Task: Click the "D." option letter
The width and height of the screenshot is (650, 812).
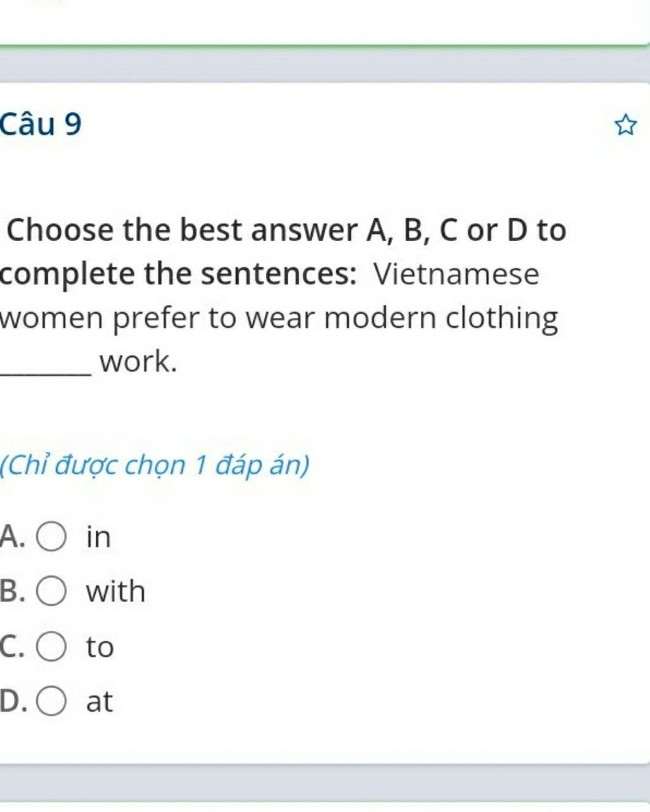Action: 13,702
